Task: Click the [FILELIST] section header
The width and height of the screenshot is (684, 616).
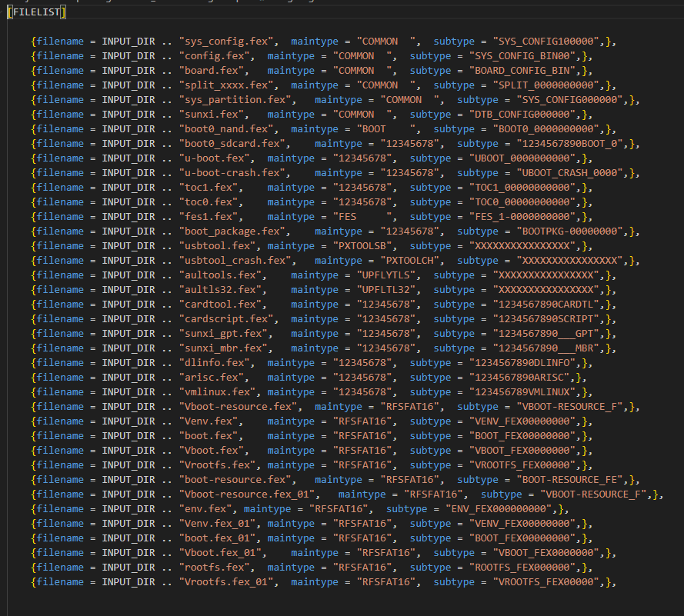Action: 37,12
